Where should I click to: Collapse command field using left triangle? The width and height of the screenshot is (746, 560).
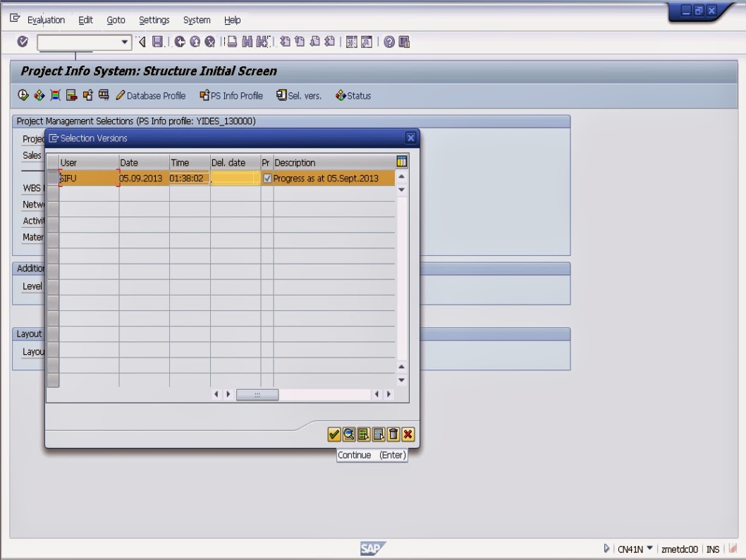tap(142, 42)
